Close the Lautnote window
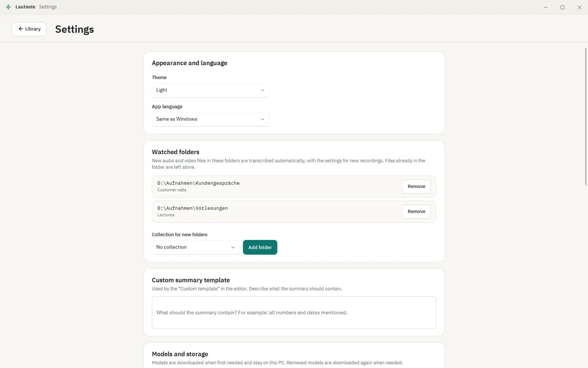This screenshot has width=588, height=368. tap(580, 7)
